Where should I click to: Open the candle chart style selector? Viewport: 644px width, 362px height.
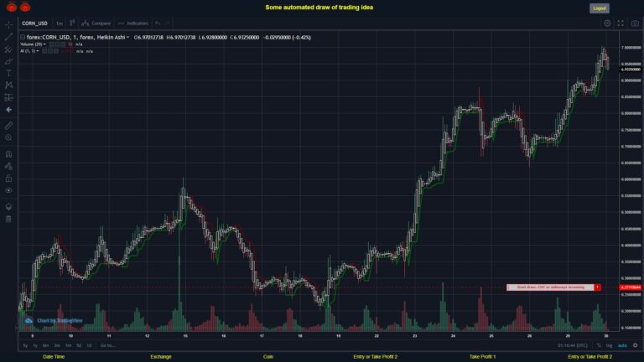[72, 23]
